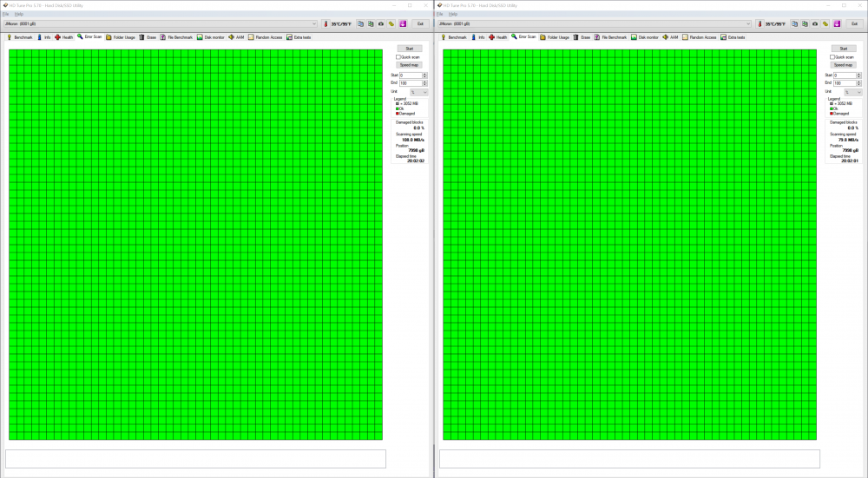Open Benchmark tab in left window

[x=19, y=37]
